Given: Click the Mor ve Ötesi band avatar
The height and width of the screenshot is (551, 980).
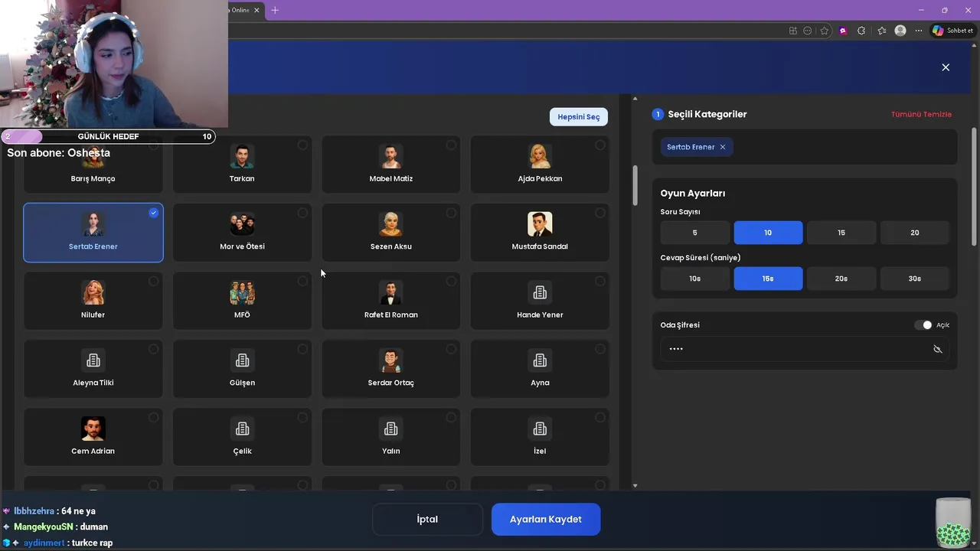Looking at the screenshot, I should (242, 224).
